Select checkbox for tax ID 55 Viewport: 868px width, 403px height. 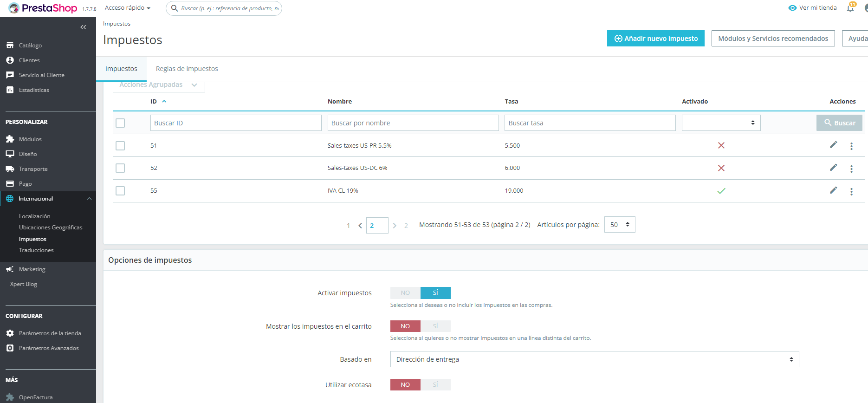point(120,191)
